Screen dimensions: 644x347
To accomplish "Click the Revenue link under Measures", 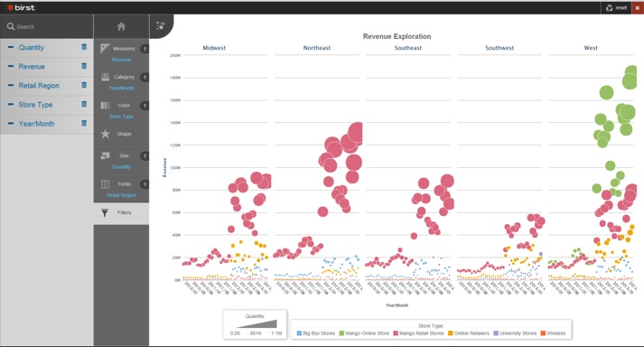I will pyautogui.click(x=122, y=60).
